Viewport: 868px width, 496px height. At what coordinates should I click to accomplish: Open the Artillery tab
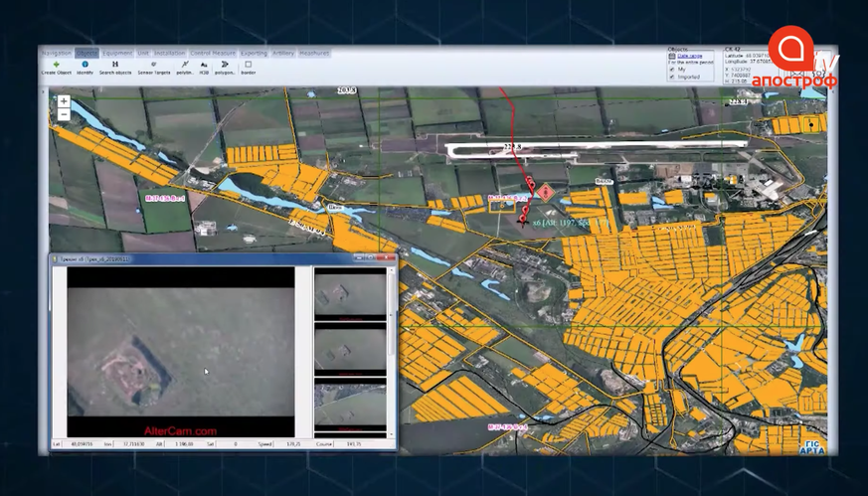click(283, 53)
